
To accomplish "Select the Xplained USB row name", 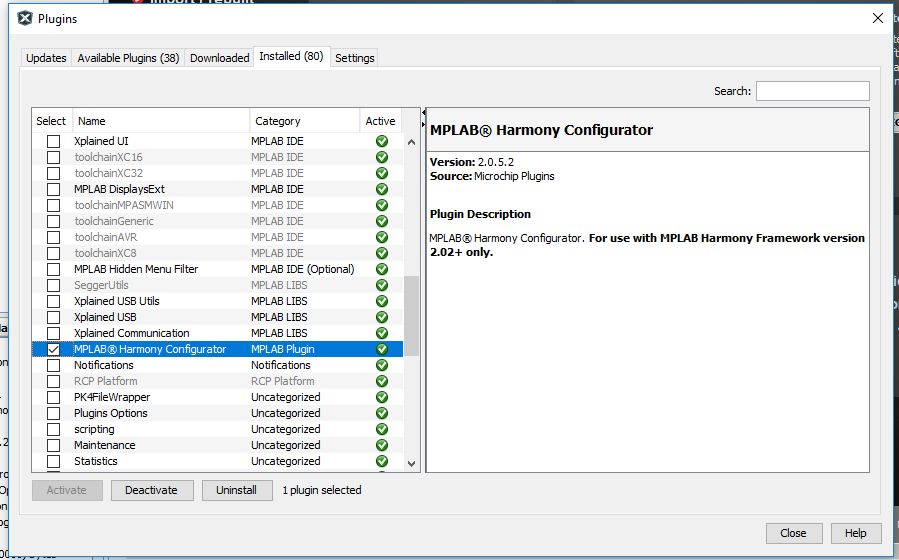I will coord(105,317).
